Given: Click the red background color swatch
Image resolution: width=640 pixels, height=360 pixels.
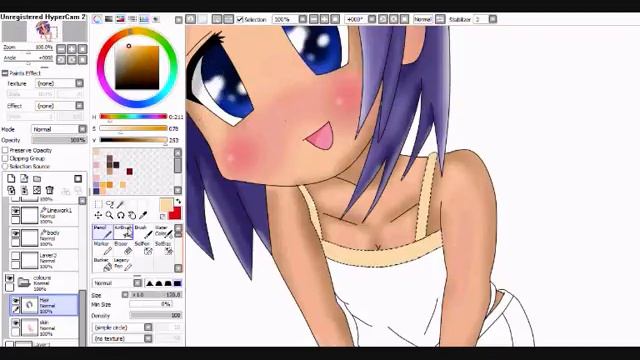Looking at the screenshot, I should pos(176,213).
